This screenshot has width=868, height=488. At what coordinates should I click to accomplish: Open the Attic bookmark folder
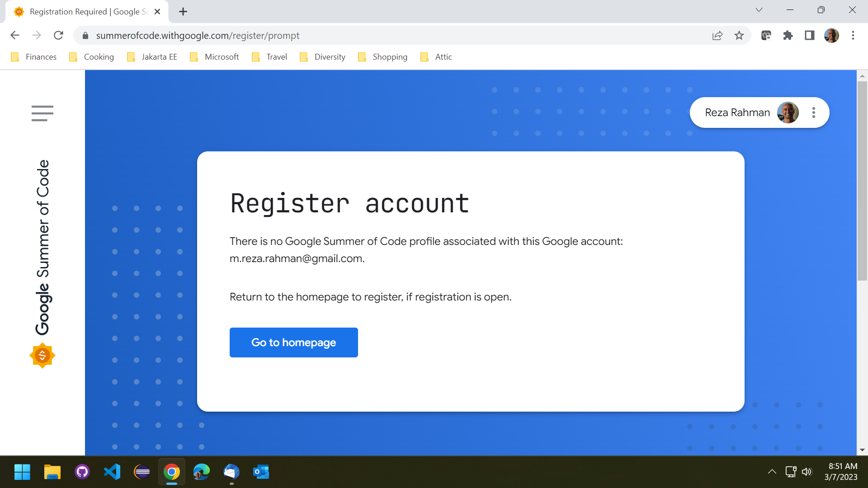437,57
